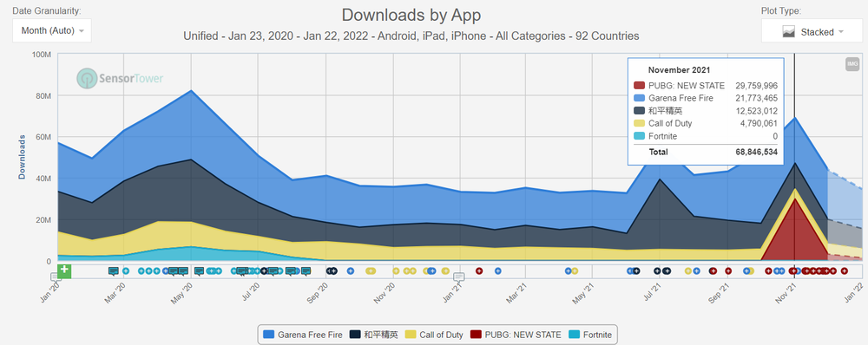Toggle Fortnite legend entry
Viewport: 868px width, 345px height.
click(591, 335)
